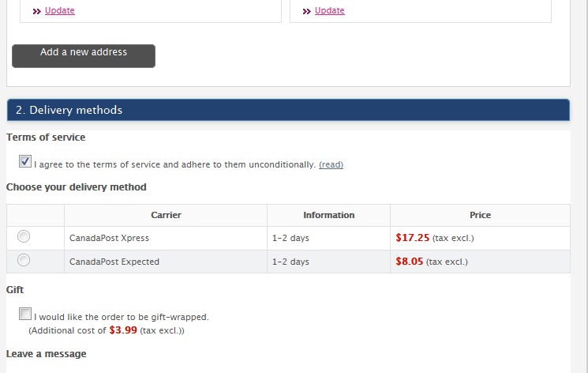This screenshot has height=373, width=588.
Task: Click the CanadaPost Expected carrier name
Action: pos(114,262)
